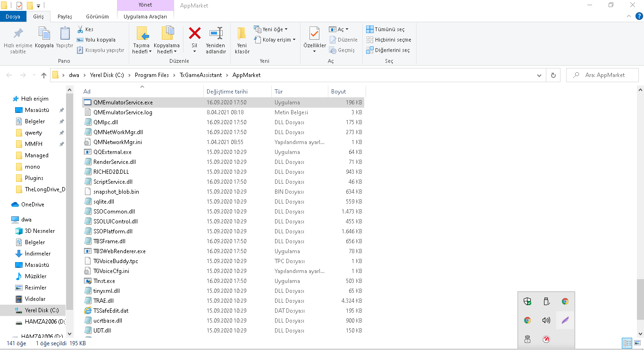Select the QQExternal.exe file
Image resolution: width=644 pixels, height=350 pixels.
tap(223, 152)
